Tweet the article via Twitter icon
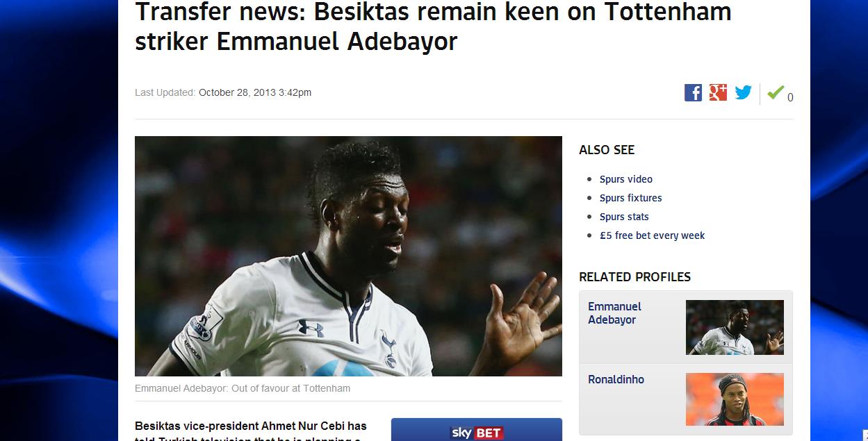The height and width of the screenshot is (441, 868). [743, 92]
